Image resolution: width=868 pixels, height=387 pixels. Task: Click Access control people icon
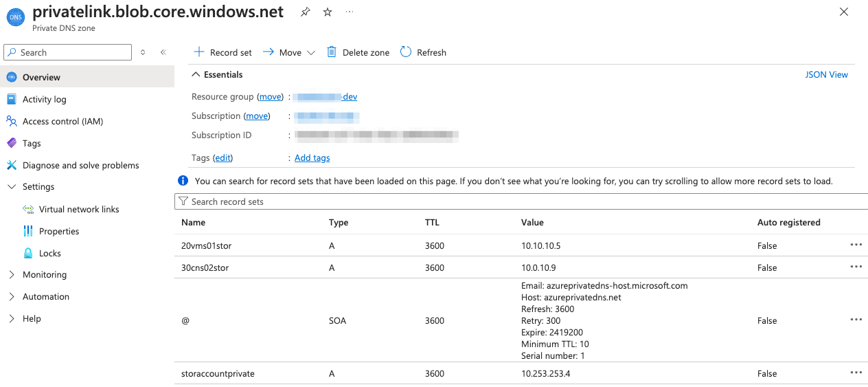[x=11, y=121]
